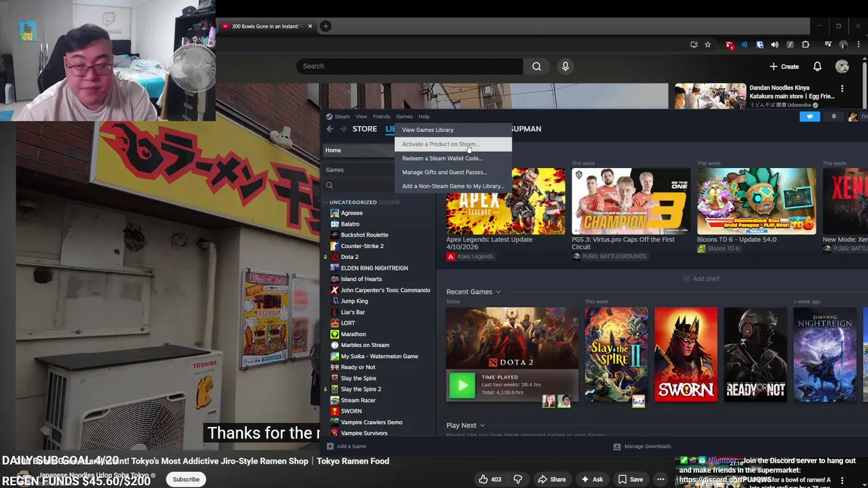Viewport: 868px width, 488px height.
Task: Open the SWORN recent game cover
Action: (686, 354)
